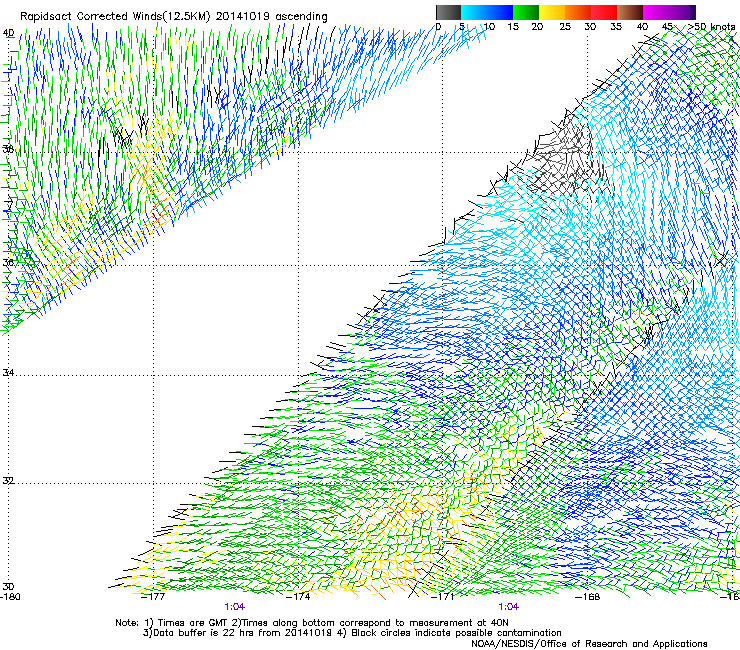Click the orange 25-30 knots color swatch
The image size is (740, 650).
pos(578,13)
